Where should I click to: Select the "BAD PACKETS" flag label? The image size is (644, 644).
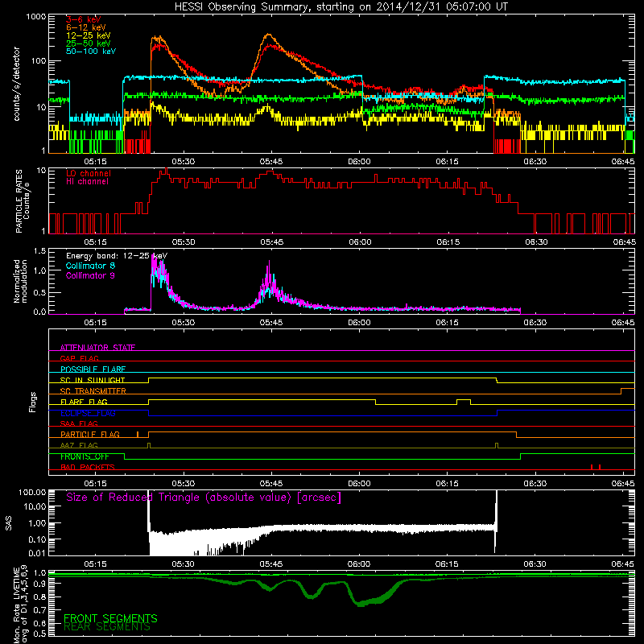click(x=88, y=467)
